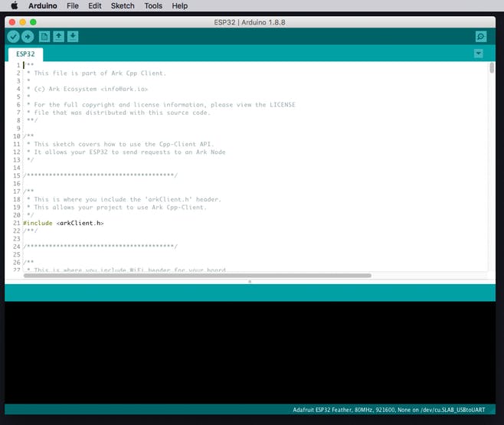This screenshot has width=504, height=425.
Task: Open the Tools menu
Action: click(x=153, y=5)
